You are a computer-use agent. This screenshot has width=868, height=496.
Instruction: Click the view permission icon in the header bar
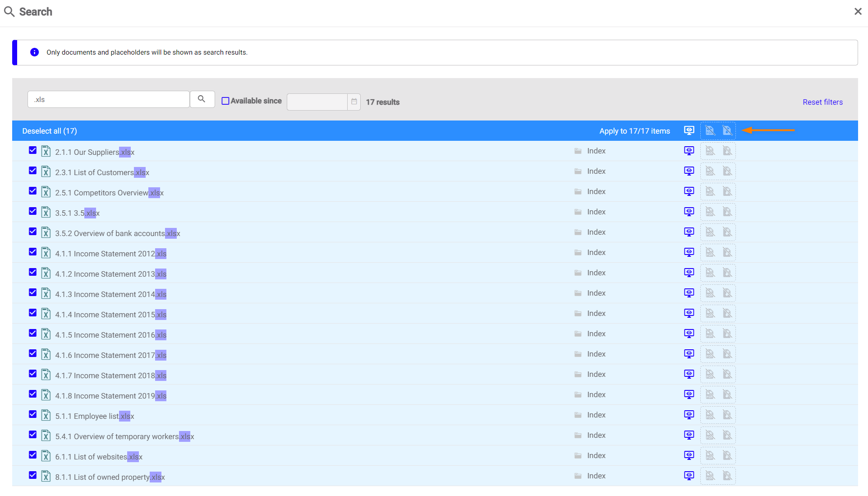(689, 130)
